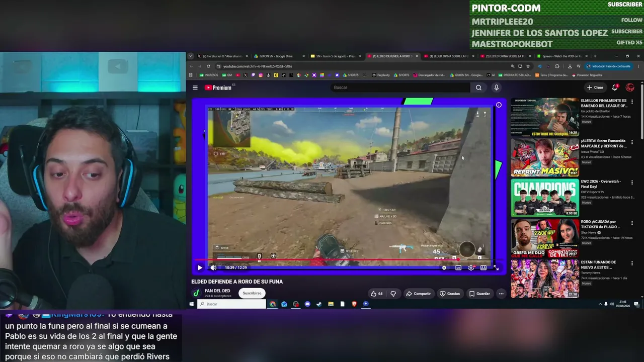Open the Perplexity bookmark
The height and width of the screenshot is (362, 644).
381,75
